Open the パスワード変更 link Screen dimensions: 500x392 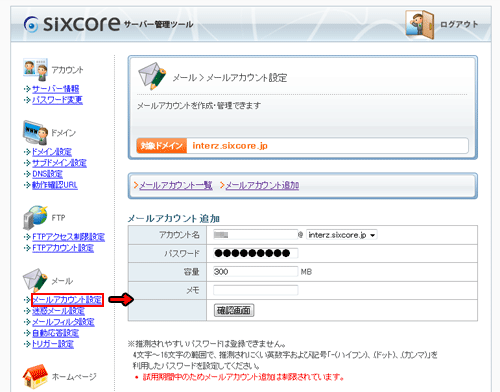pos(57,100)
